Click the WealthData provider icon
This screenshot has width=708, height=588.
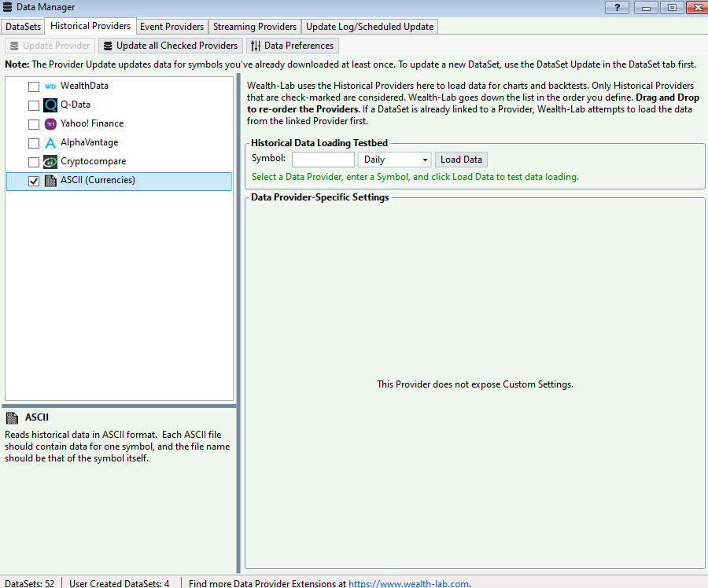[50, 86]
